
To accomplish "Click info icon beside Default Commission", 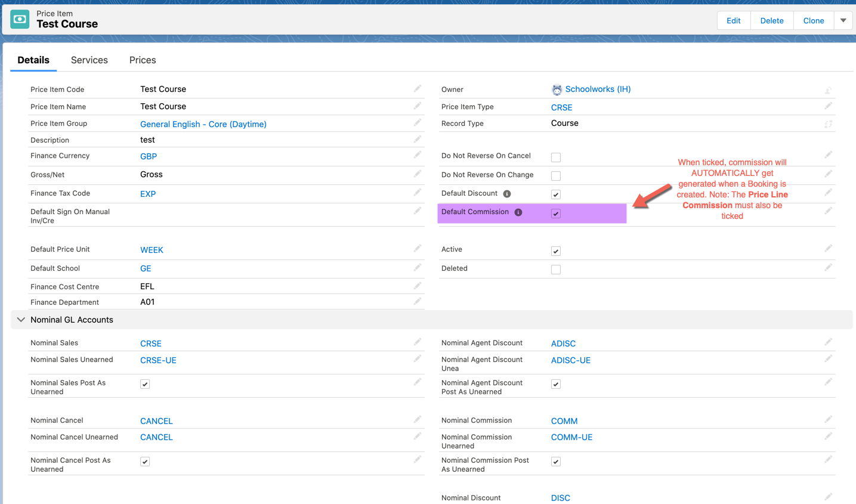I will 518,212.
